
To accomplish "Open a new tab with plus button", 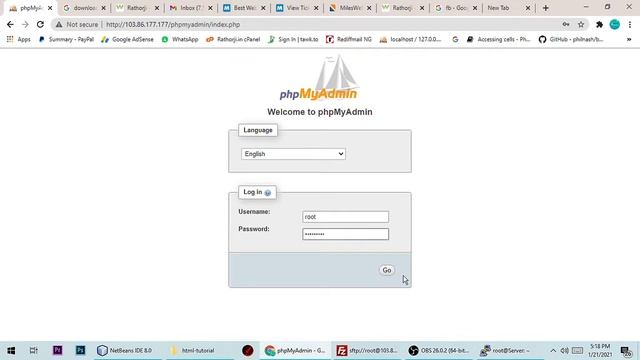I will (x=546, y=8).
